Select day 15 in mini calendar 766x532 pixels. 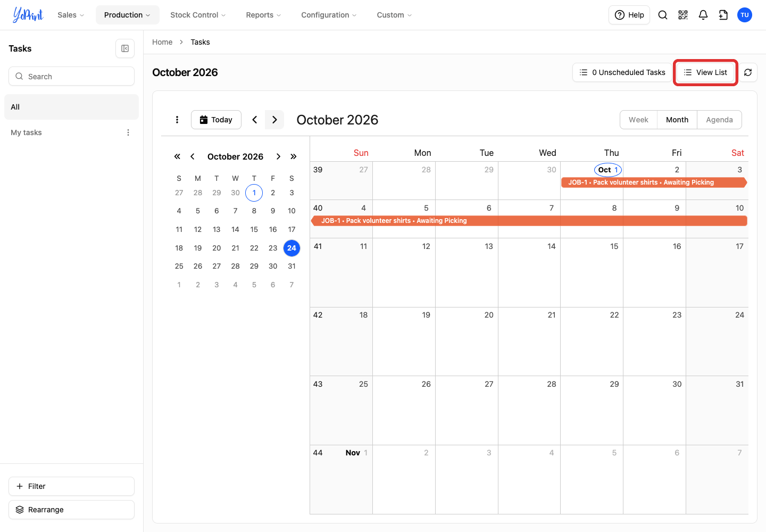coord(254,229)
